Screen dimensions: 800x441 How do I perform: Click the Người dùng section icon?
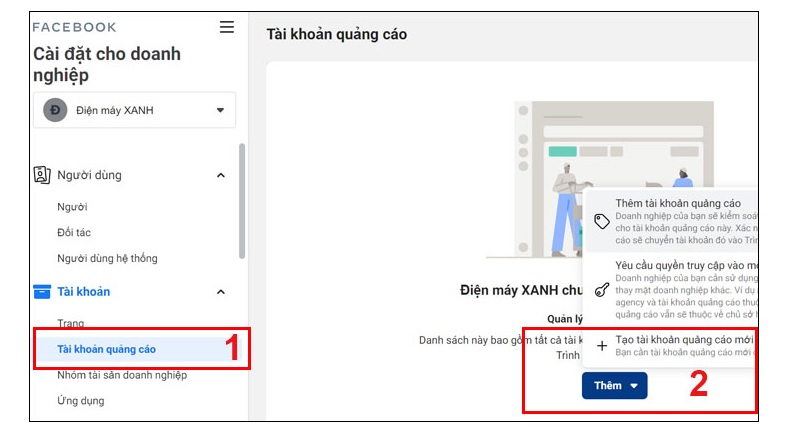pos(42,176)
